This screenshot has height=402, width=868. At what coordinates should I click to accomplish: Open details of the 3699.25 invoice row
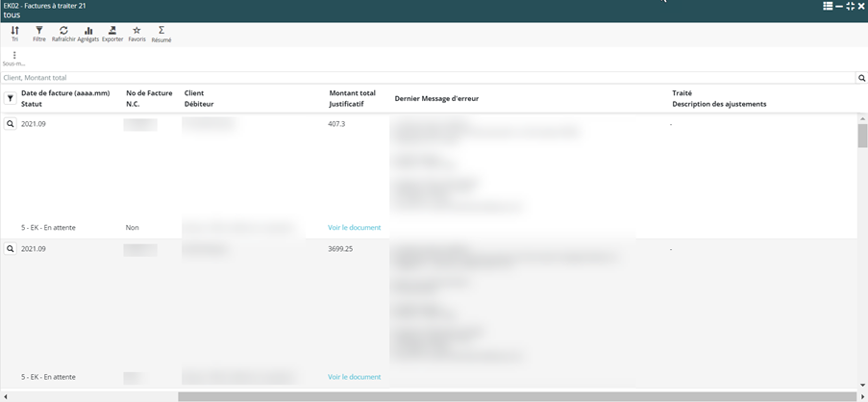click(11, 249)
